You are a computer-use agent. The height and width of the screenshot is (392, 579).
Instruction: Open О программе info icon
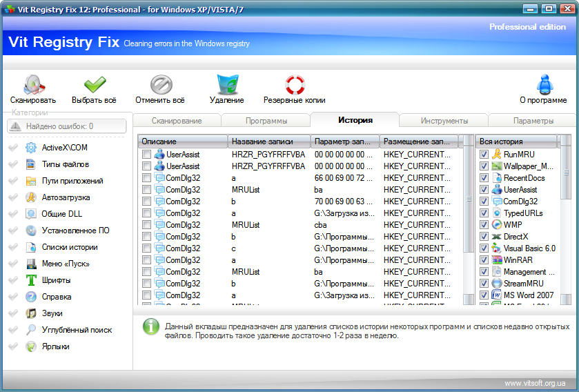[x=543, y=85]
